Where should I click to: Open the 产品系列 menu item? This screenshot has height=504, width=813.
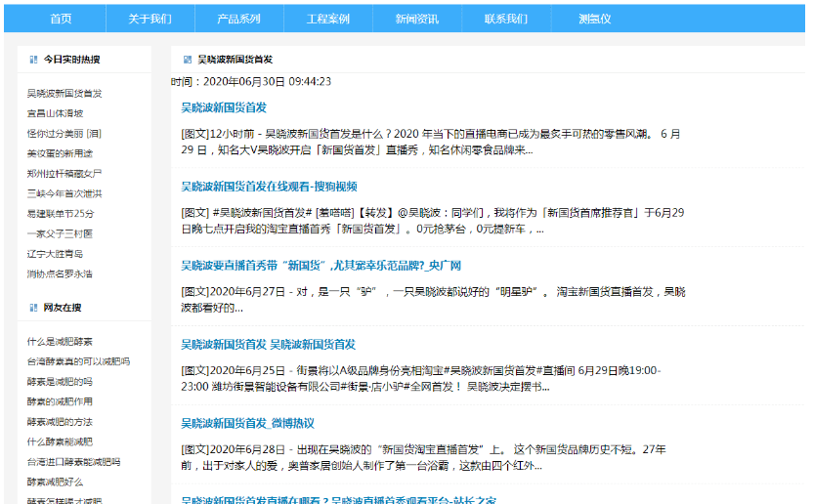[x=239, y=19]
